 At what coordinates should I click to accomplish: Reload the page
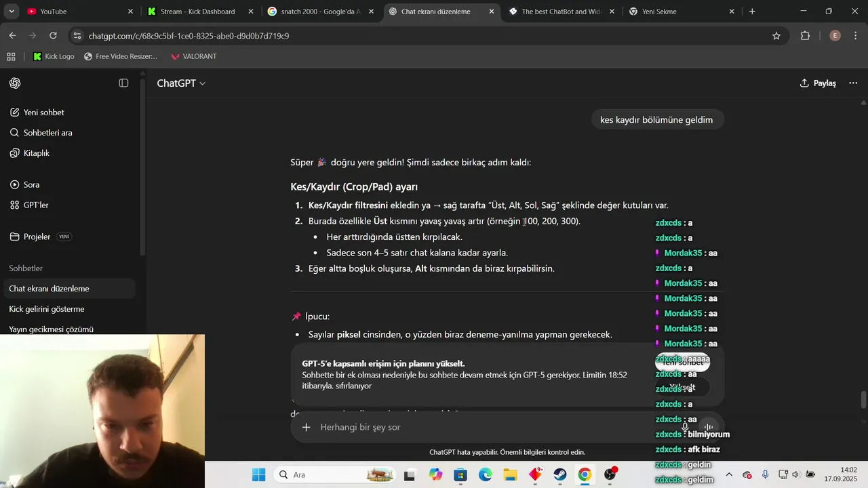54,36
